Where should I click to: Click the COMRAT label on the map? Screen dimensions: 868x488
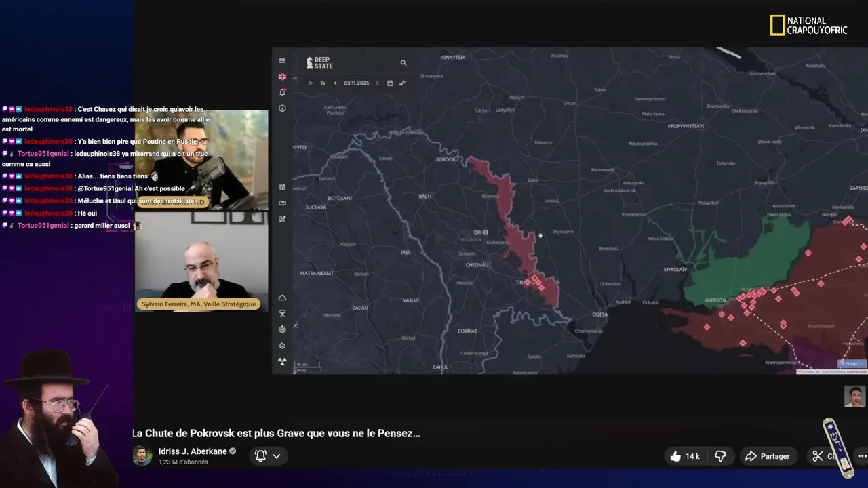point(467,331)
